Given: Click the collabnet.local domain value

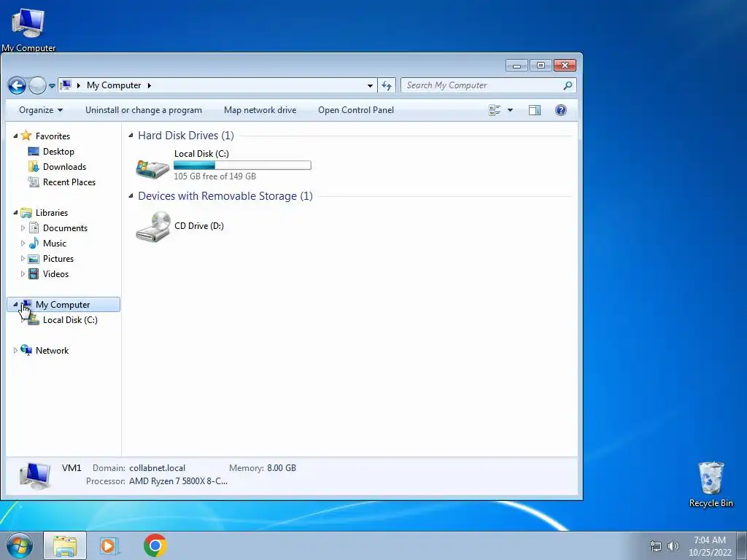Looking at the screenshot, I should pos(158,468).
